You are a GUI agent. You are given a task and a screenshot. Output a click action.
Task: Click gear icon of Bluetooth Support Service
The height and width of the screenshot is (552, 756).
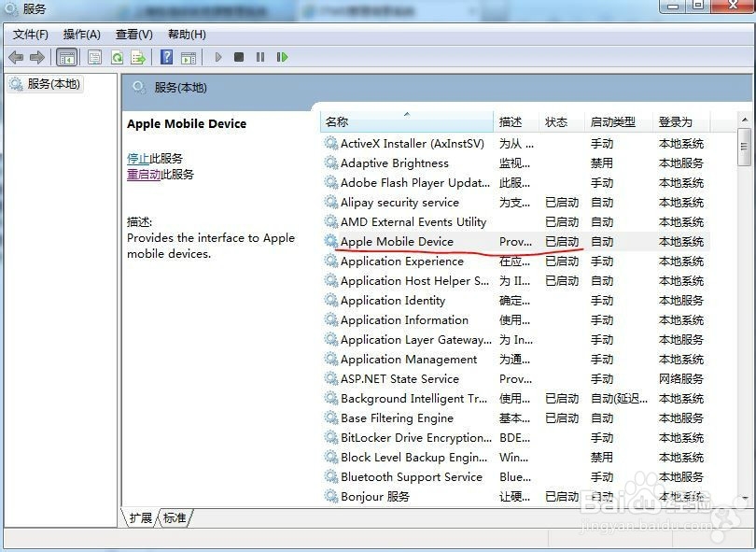(330, 476)
